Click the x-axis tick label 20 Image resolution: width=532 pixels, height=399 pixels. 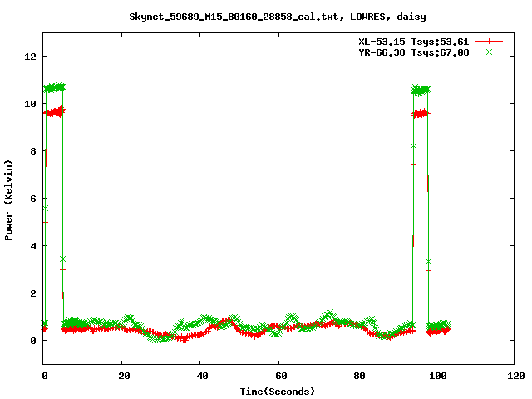click(124, 376)
